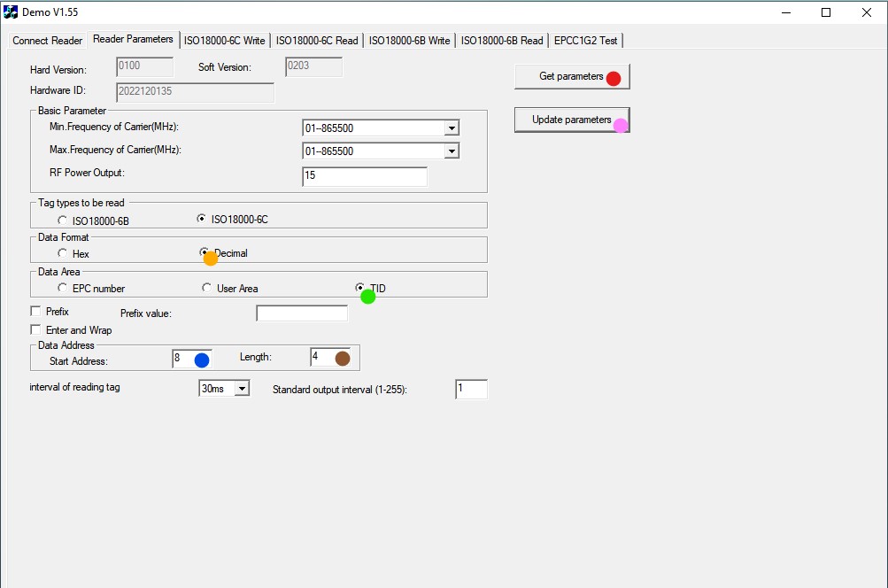Open the ISO18000-6C Write tab
Viewport: 888px width, 588px height.
pyautogui.click(x=224, y=40)
